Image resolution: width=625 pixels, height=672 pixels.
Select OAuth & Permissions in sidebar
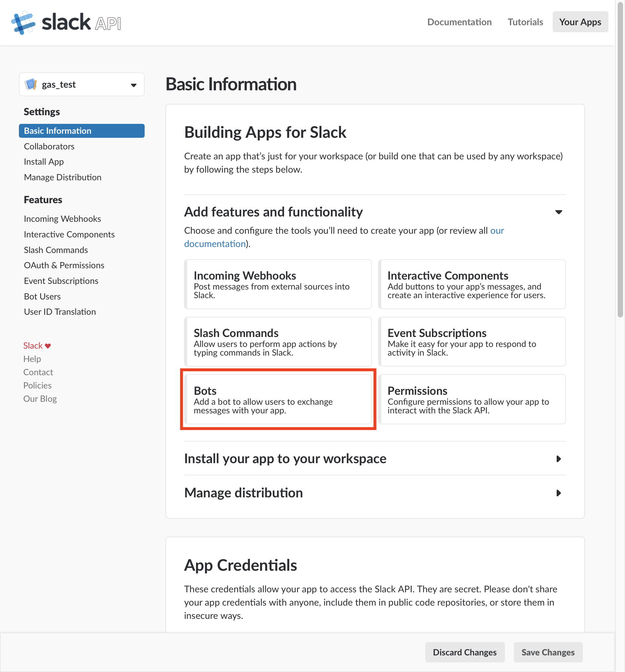(64, 265)
